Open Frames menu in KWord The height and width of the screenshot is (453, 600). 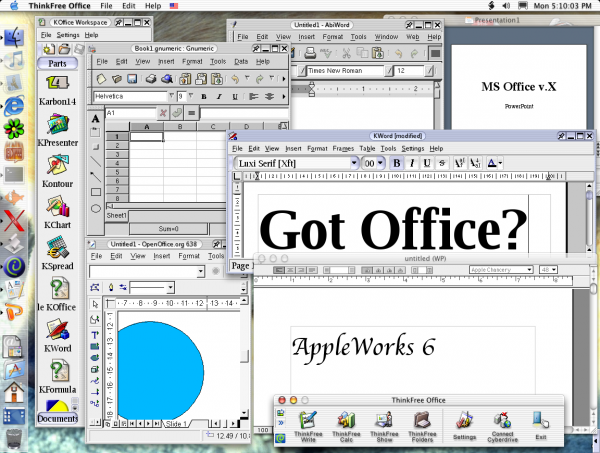coord(343,148)
